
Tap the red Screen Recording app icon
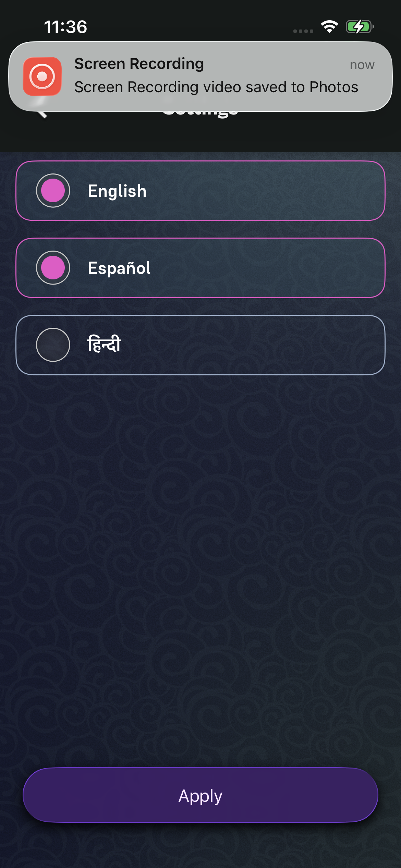(x=42, y=76)
